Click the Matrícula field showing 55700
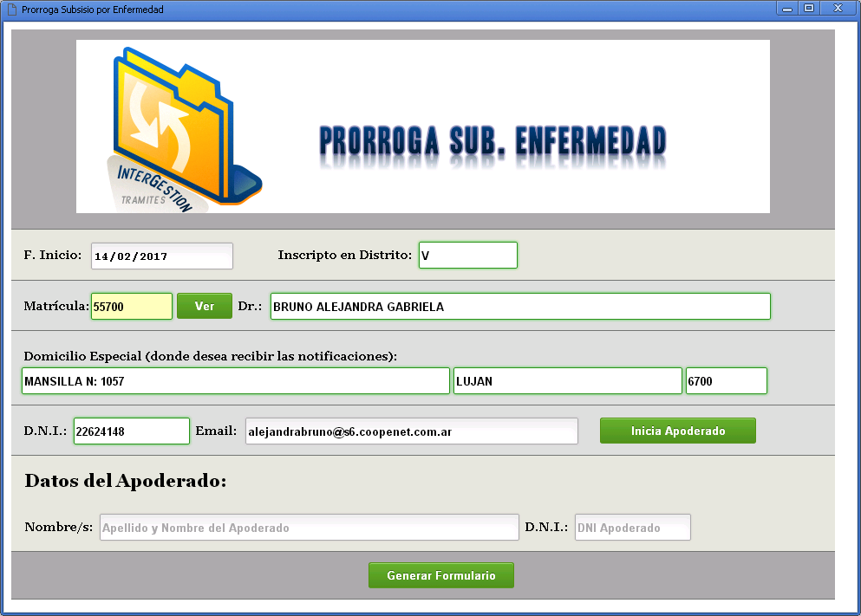 (132, 306)
